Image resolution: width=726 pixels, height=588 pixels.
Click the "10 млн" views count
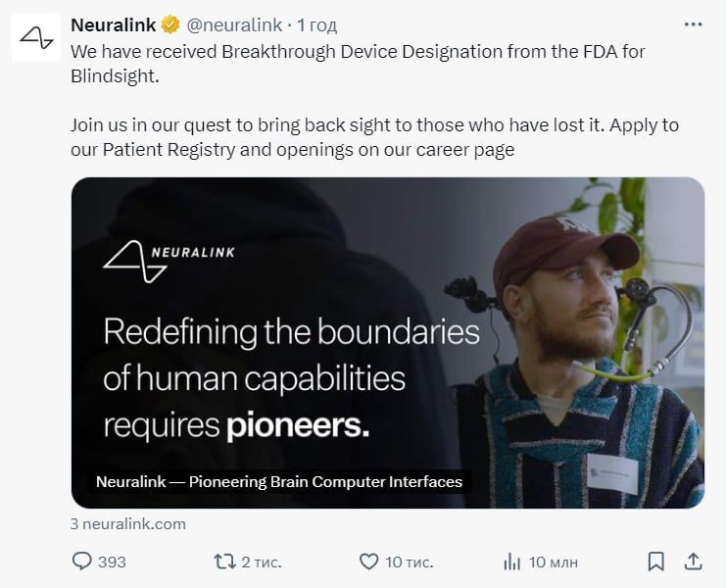[554, 562]
